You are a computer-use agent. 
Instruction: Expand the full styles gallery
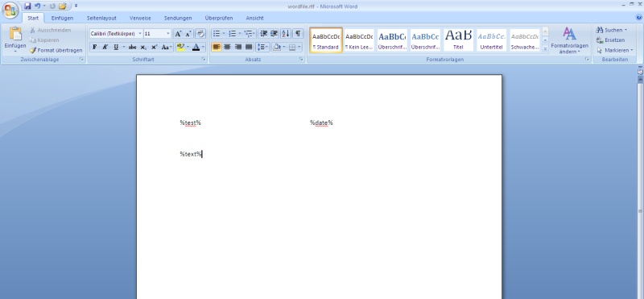pyautogui.click(x=546, y=49)
